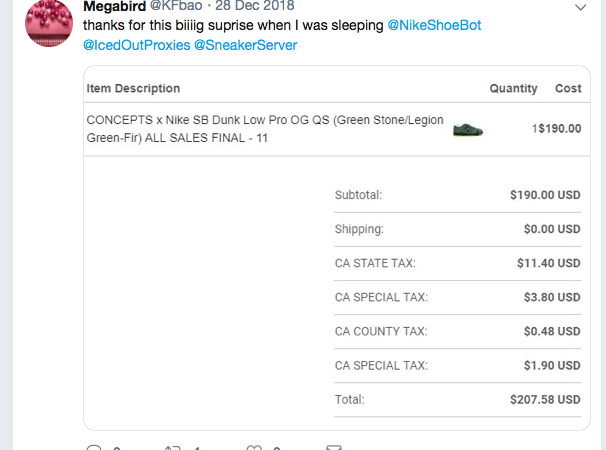Click the Item Description column header

pos(133,89)
